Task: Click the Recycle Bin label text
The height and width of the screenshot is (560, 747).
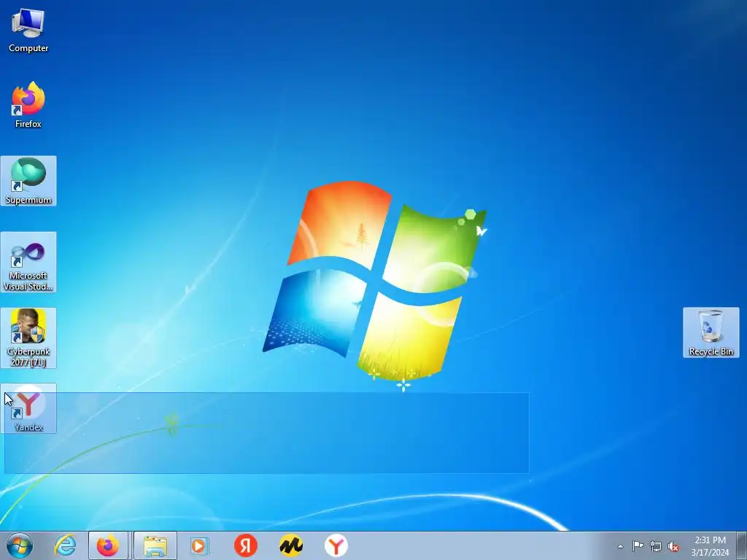Action: point(711,351)
